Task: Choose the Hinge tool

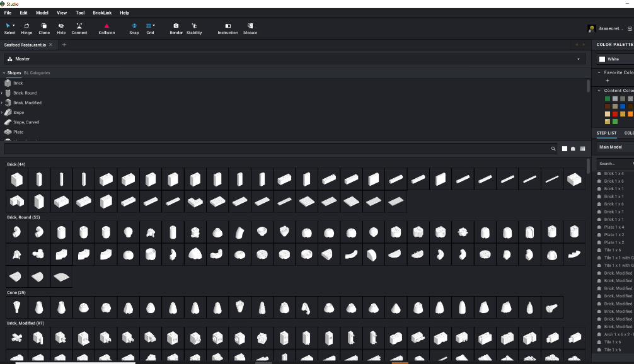Action: [x=26, y=28]
